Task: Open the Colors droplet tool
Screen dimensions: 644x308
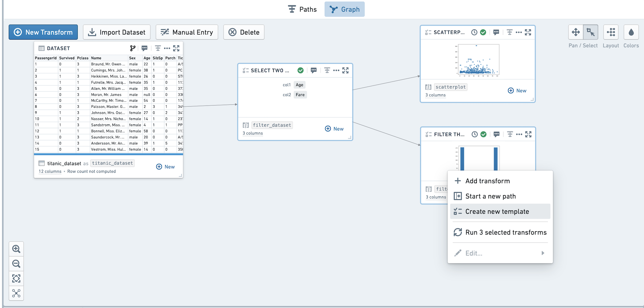Action: [631, 32]
